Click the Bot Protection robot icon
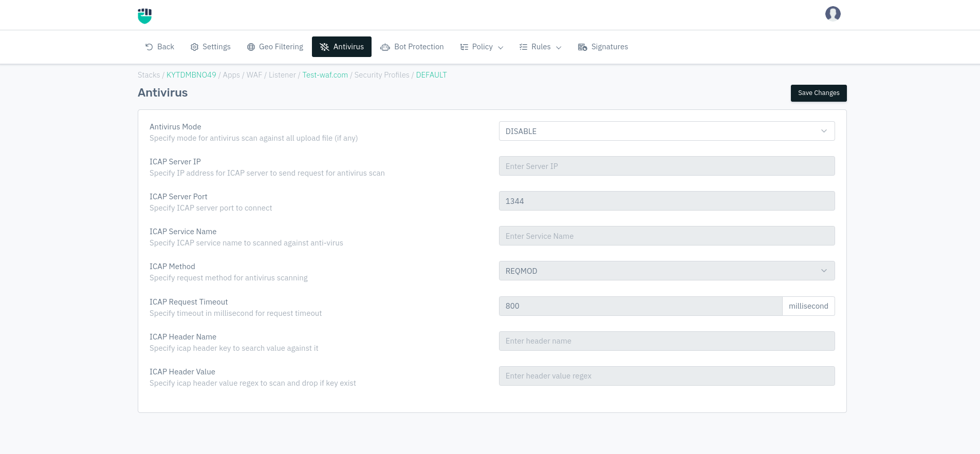 [x=385, y=47]
